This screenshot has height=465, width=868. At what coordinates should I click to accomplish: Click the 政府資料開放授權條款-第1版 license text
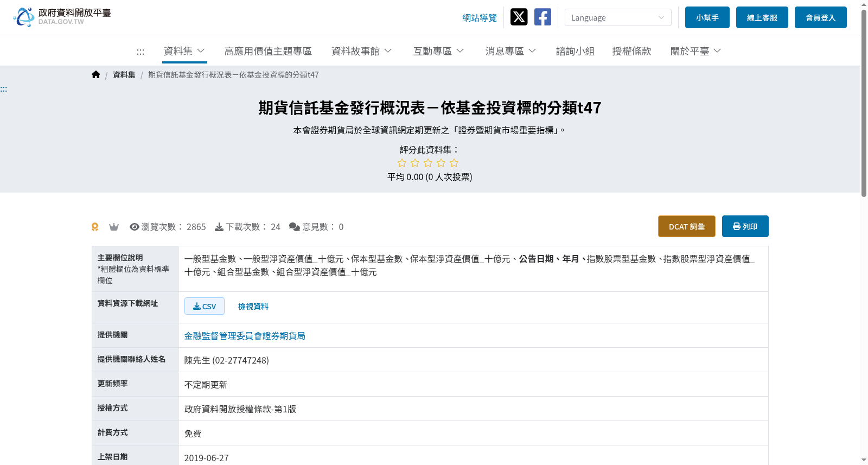click(240, 409)
